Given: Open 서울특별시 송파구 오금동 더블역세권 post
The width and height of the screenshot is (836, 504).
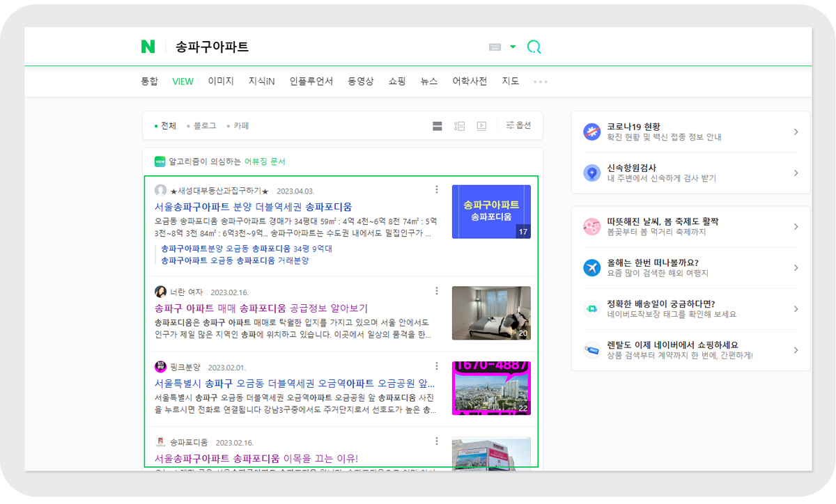Looking at the screenshot, I should coord(295,383).
